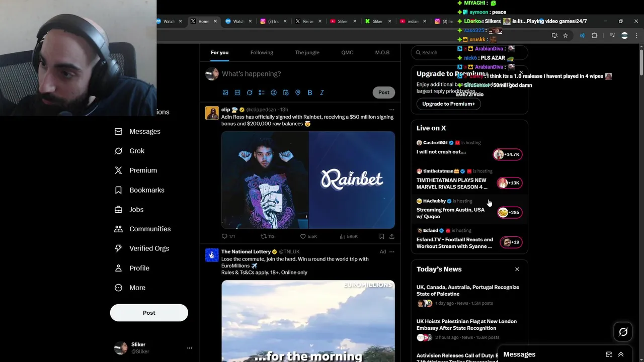Open the GIF picker in composer
Screen dimensions: 644x362
tap(237, 93)
